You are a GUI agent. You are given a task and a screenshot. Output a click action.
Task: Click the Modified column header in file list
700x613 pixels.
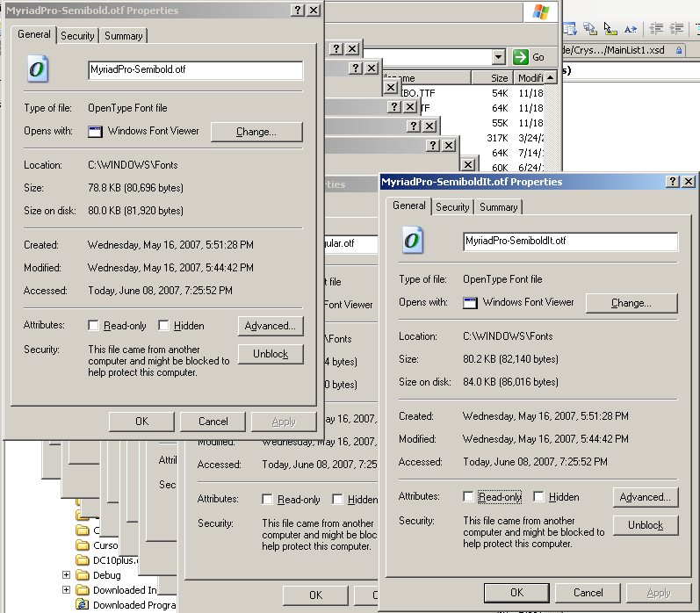(529, 78)
